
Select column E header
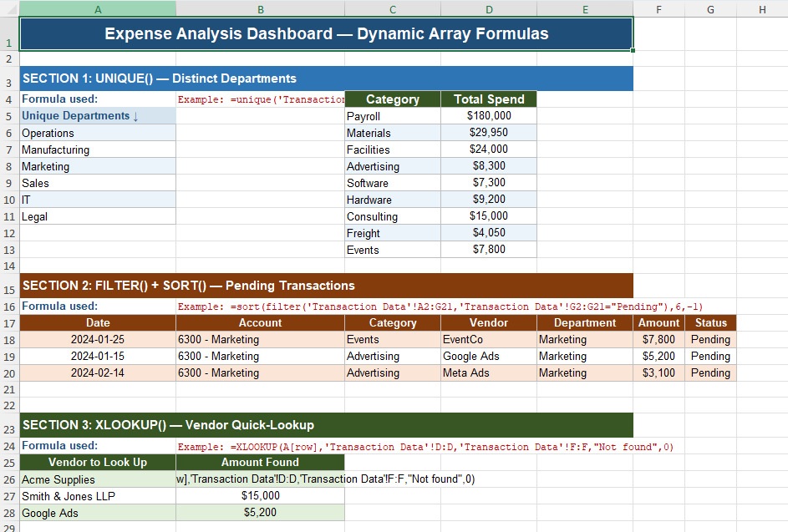(x=585, y=9)
